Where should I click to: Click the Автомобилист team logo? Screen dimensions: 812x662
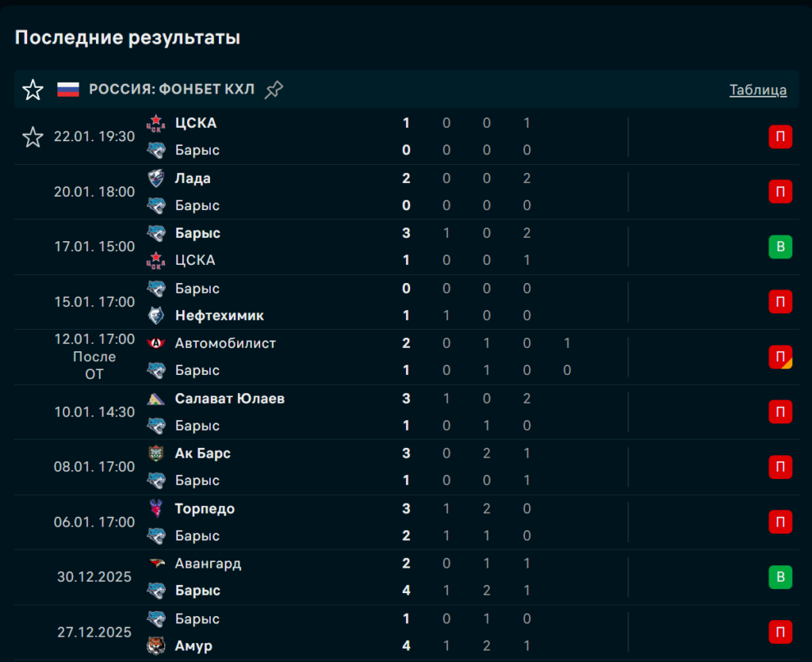click(156, 343)
